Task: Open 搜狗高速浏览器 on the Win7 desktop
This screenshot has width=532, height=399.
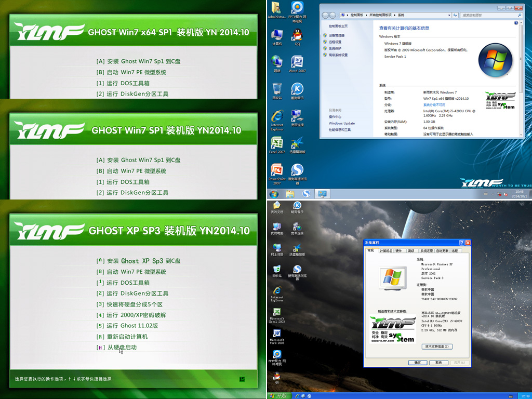Action: pyautogui.click(x=297, y=174)
